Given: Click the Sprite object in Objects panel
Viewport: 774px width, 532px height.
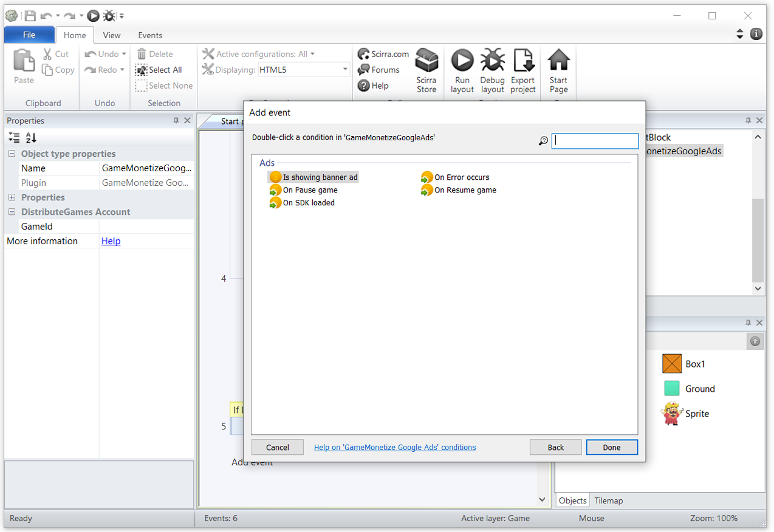Looking at the screenshot, I should click(696, 414).
